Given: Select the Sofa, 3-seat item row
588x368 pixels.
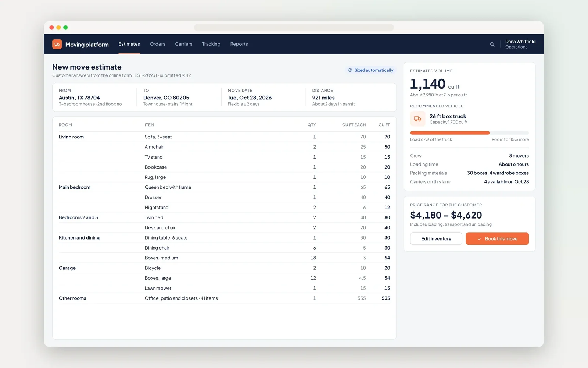Looking at the screenshot, I should click(224, 137).
